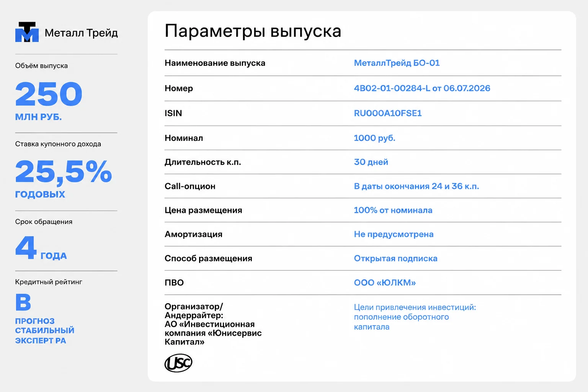This screenshot has height=392, width=588.
Task: Click 'В даты окончания 24 и 36 к.п.'
Action: tap(416, 186)
